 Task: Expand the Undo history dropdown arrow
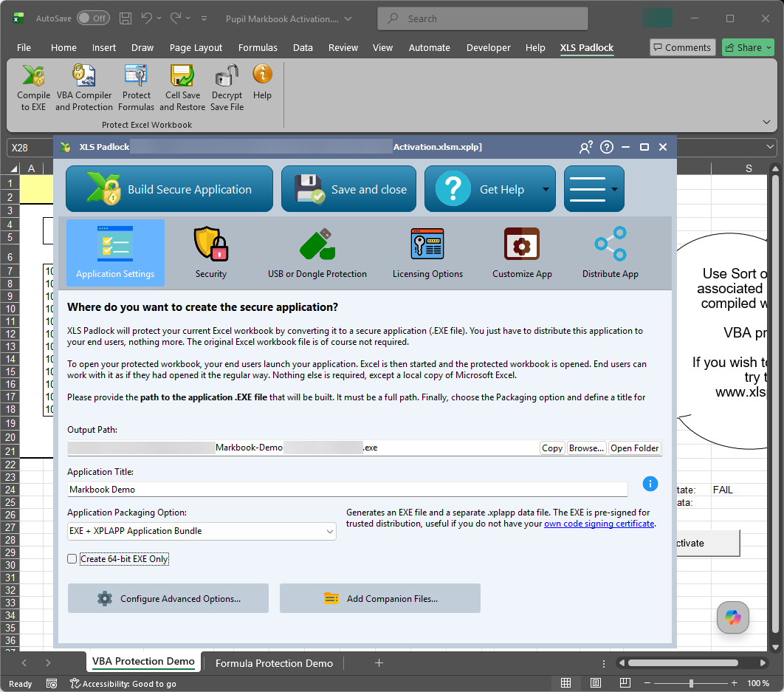click(159, 18)
